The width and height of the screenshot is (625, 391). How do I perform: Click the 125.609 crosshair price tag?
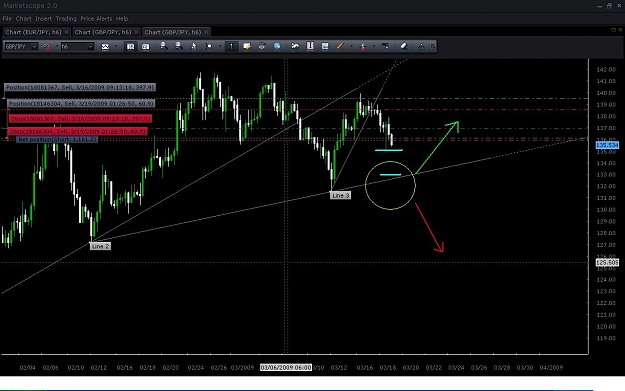[607, 262]
